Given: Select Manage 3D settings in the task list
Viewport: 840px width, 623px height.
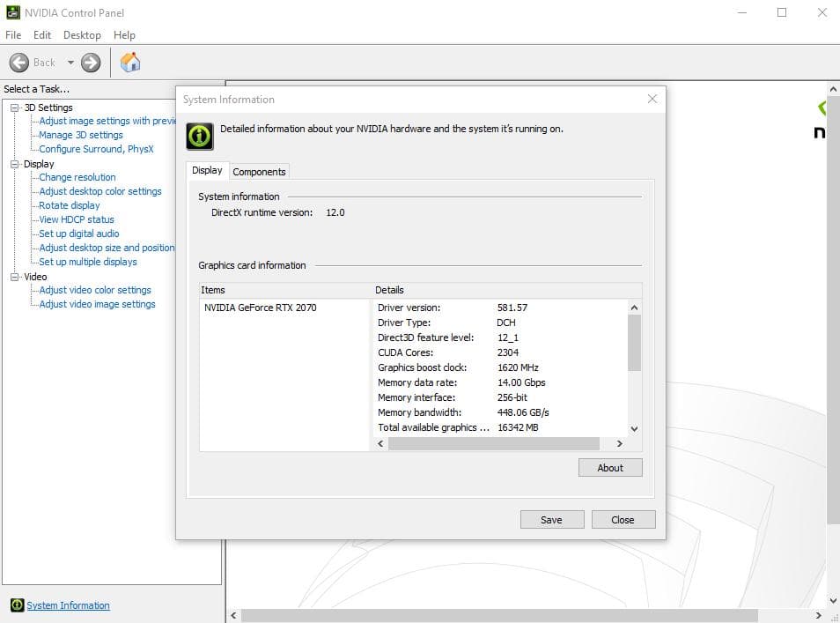Looking at the screenshot, I should [x=80, y=135].
